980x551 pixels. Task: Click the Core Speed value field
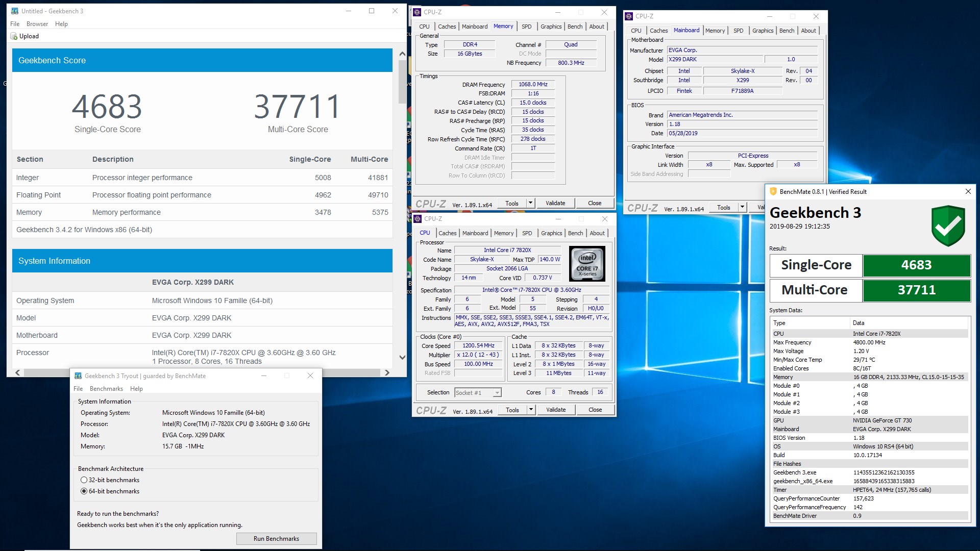pos(478,346)
